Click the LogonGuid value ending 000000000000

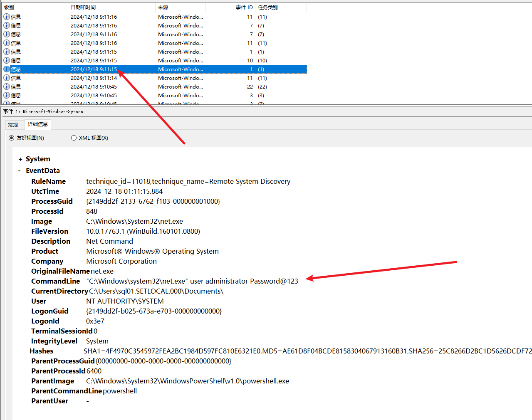154,311
